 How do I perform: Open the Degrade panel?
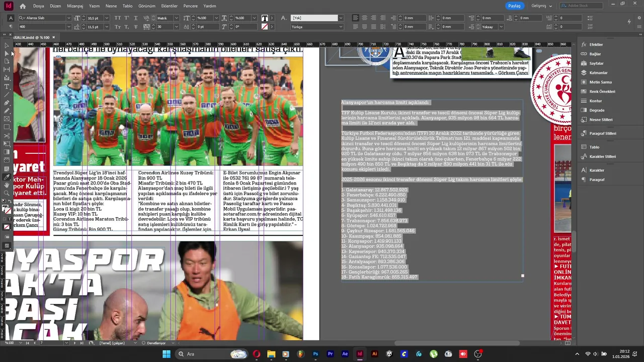point(597,110)
